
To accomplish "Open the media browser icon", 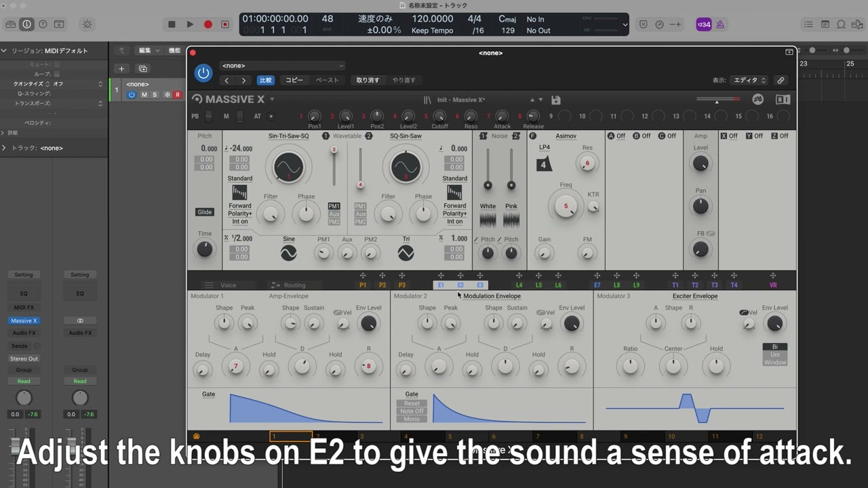I will 857,24.
